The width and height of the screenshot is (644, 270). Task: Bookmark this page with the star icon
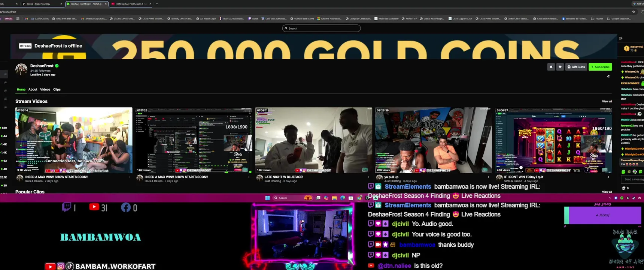coord(634,12)
